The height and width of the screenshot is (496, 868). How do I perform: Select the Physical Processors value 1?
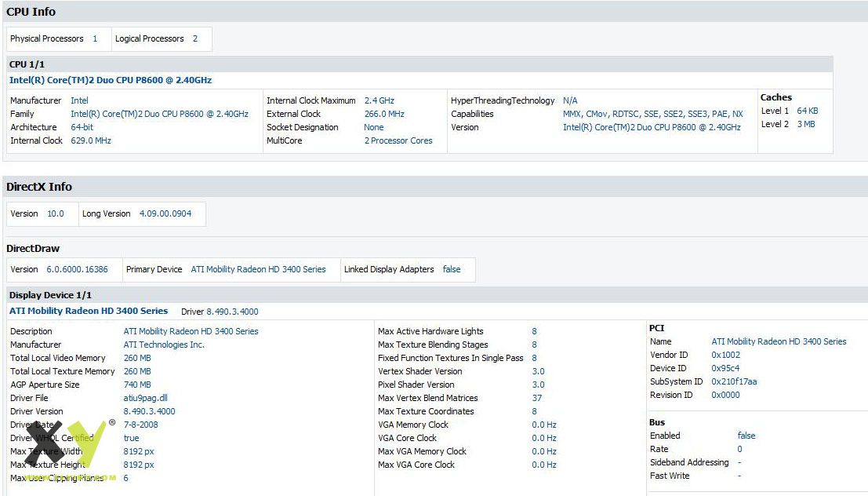click(x=95, y=38)
